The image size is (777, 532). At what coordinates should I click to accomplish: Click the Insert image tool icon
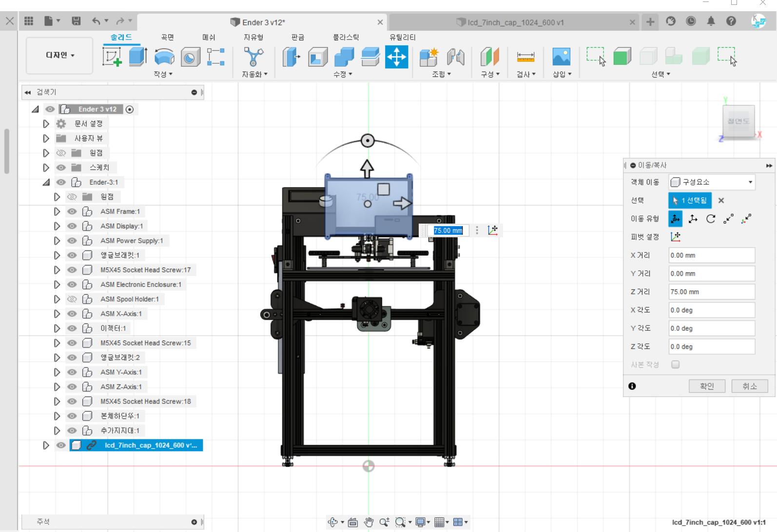point(562,57)
